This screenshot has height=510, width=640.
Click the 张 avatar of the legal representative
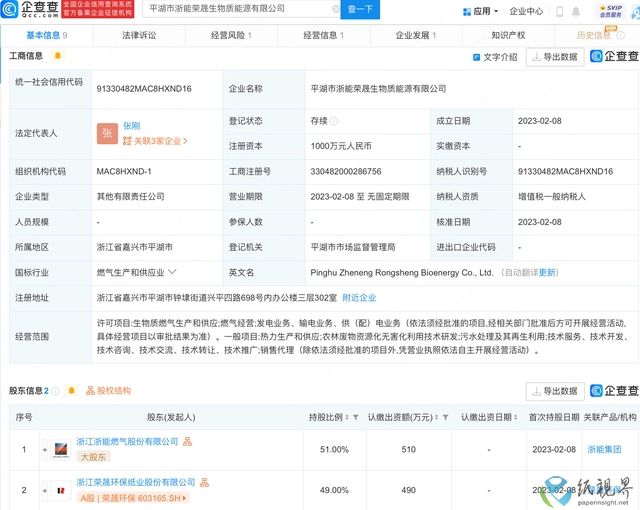pyautogui.click(x=107, y=133)
